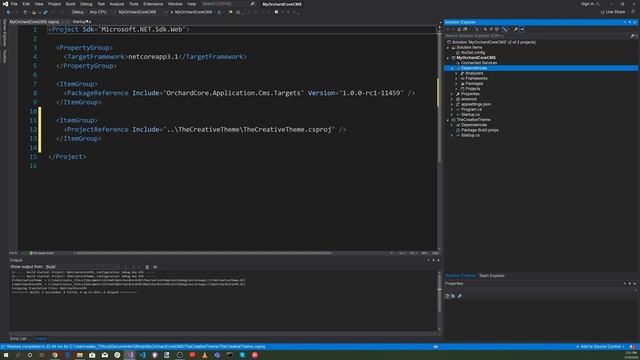Switch to the Team Explorer tab

491,276
